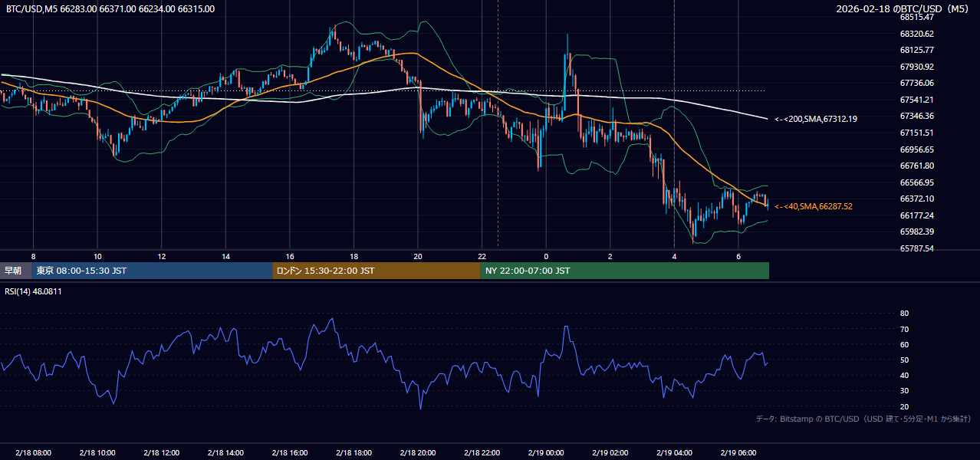
Task: Click the 2/18 14:00 time label
Action: (225, 453)
